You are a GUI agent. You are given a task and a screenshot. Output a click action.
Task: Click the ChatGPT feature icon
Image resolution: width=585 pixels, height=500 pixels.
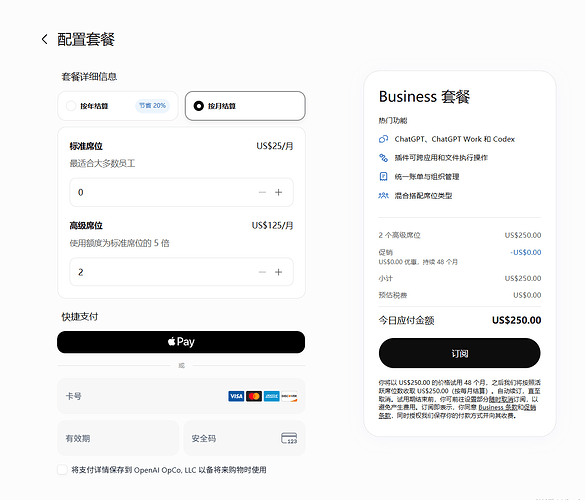tap(384, 139)
